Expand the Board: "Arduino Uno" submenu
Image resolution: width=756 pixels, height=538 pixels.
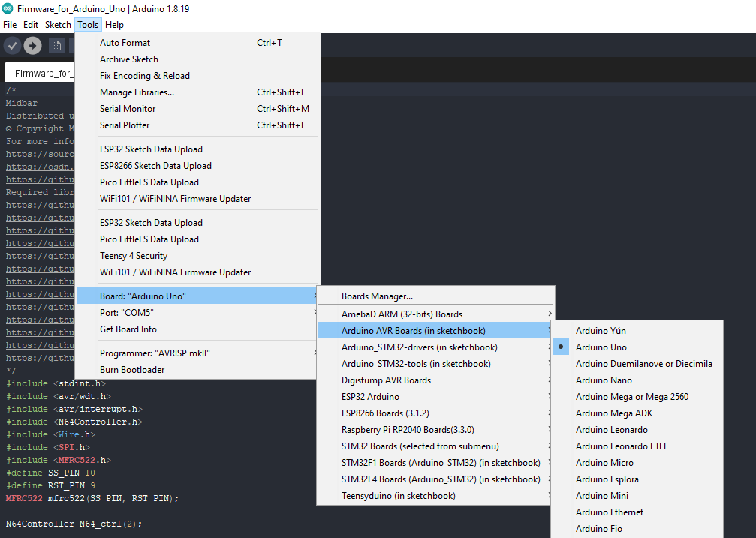(197, 296)
